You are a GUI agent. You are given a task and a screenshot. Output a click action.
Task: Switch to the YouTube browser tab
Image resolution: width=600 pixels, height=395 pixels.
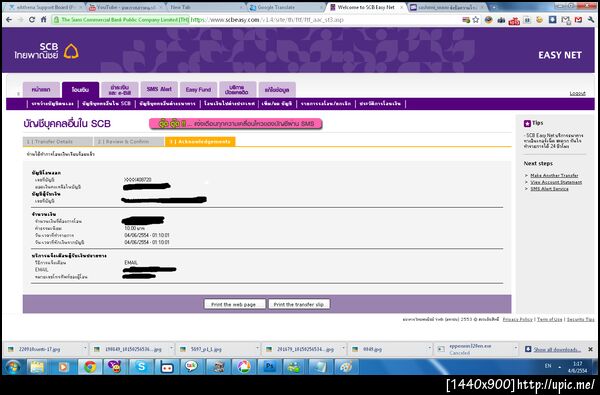126,7
